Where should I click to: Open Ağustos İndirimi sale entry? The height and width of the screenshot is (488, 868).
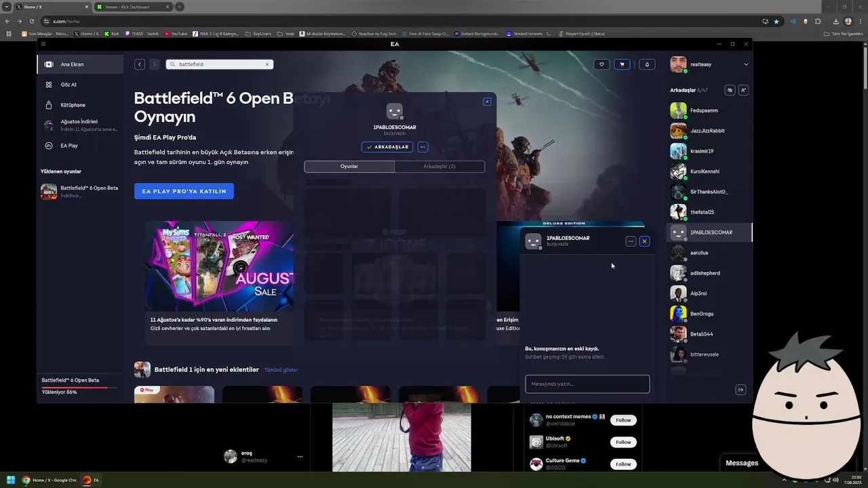coord(80,125)
